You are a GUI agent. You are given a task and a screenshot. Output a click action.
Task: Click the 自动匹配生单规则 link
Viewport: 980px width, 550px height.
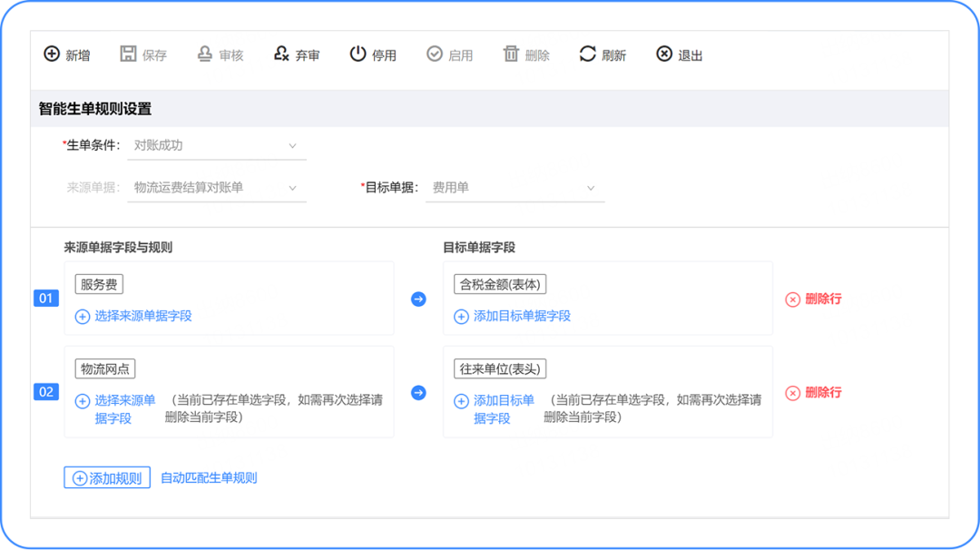209,477
